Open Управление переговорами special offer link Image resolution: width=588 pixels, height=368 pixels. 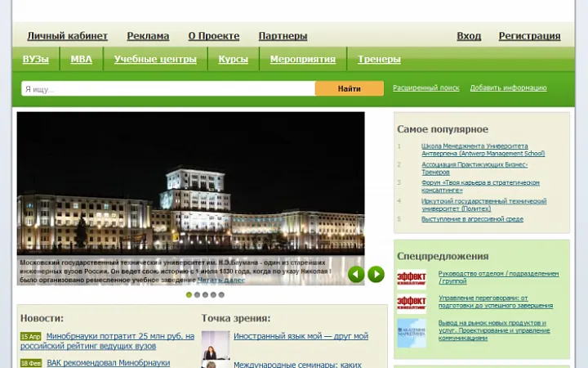pos(496,302)
